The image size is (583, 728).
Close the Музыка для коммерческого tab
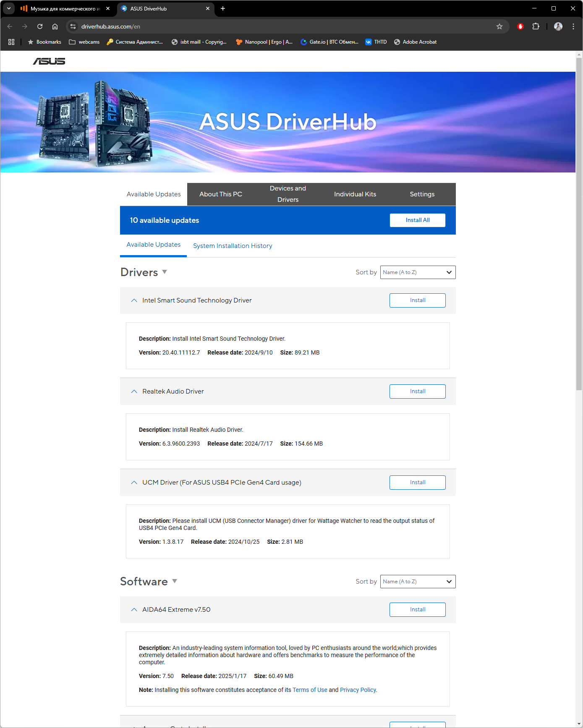coord(108,8)
